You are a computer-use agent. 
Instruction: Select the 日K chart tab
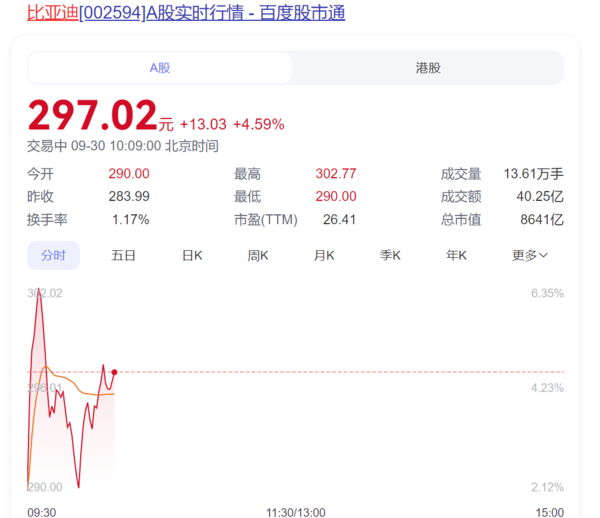(192, 255)
